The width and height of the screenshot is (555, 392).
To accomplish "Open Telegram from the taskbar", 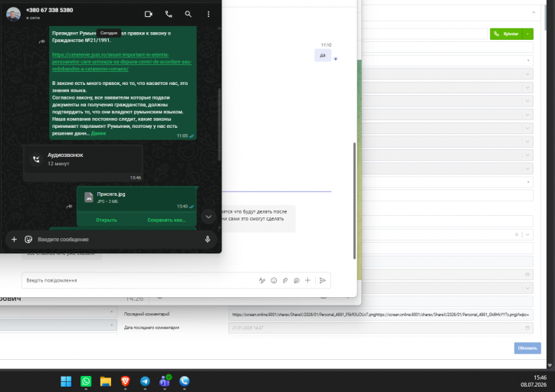I will pos(145,381).
